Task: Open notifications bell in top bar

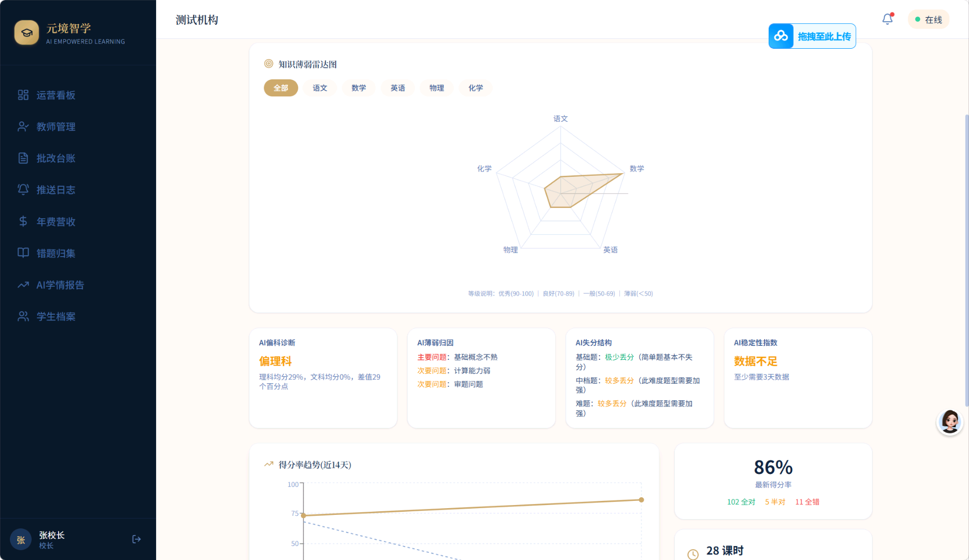Action: tap(888, 19)
